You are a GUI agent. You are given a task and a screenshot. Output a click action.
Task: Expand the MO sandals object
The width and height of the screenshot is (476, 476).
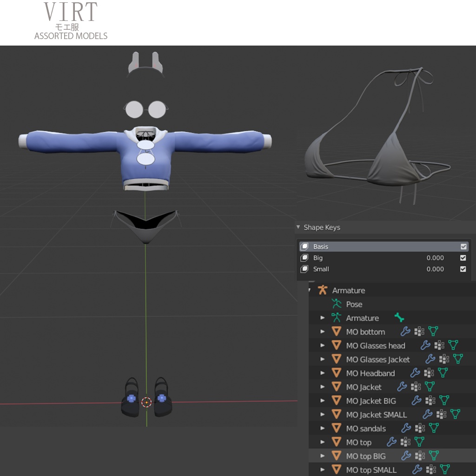(x=323, y=428)
